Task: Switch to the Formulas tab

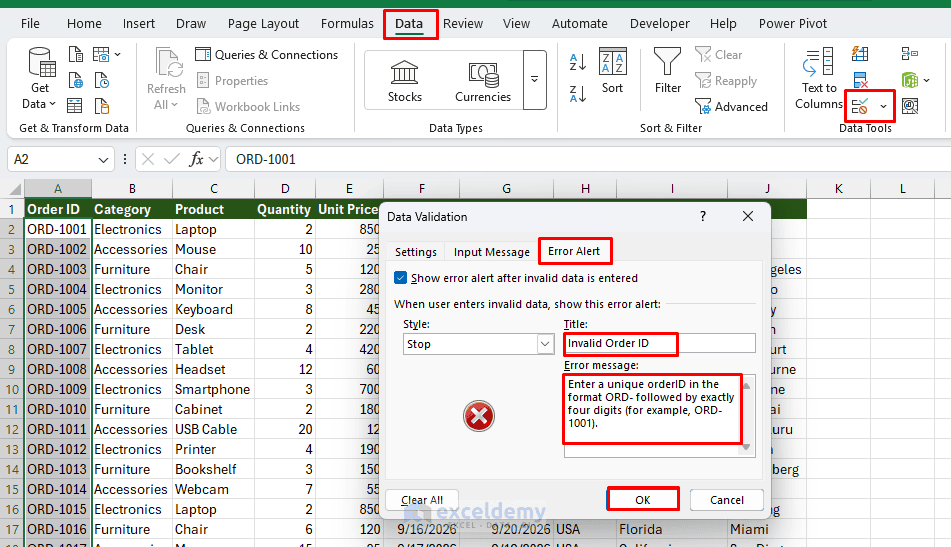Action: (347, 24)
